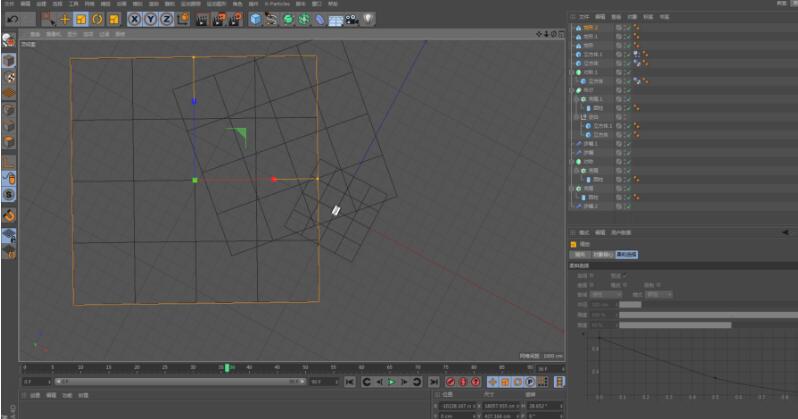Click the green playhead marker on the timeline
The height and width of the screenshot is (419, 798).
coord(229,367)
